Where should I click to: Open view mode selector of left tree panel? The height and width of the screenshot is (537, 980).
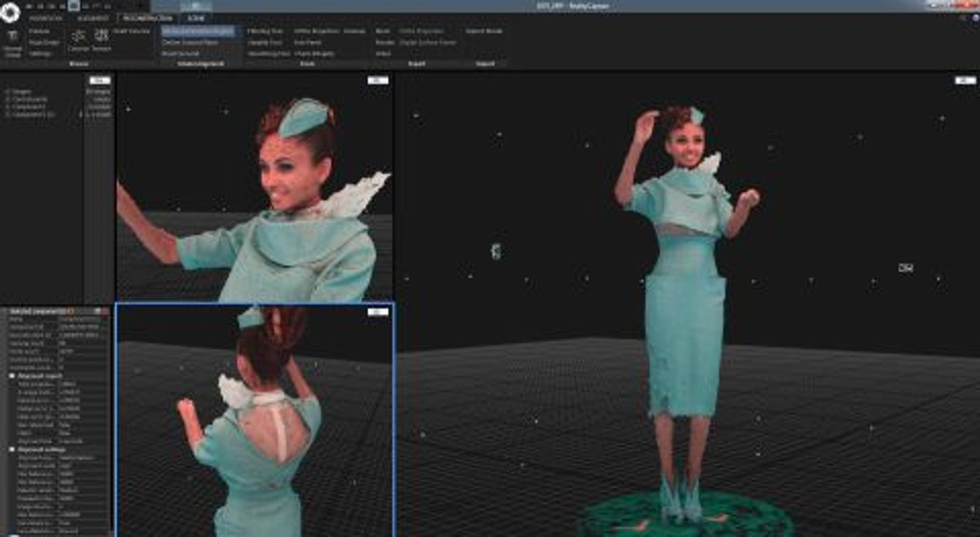click(100, 80)
